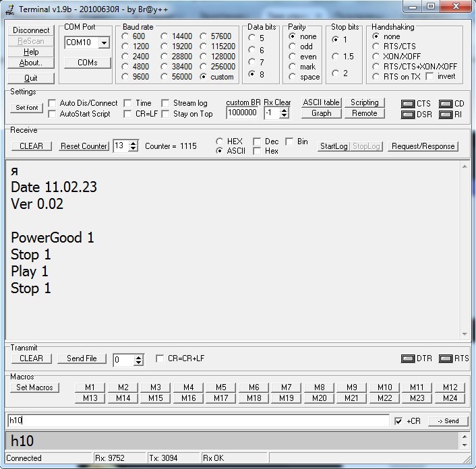The width and height of the screenshot is (476, 469).
Task: Click the About.. button
Action: tap(31, 63)
